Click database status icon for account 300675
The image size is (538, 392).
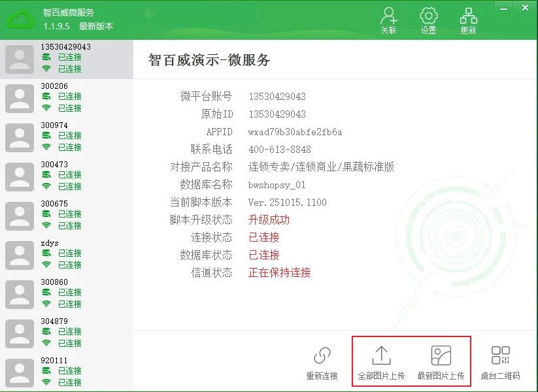pos(46,214)
